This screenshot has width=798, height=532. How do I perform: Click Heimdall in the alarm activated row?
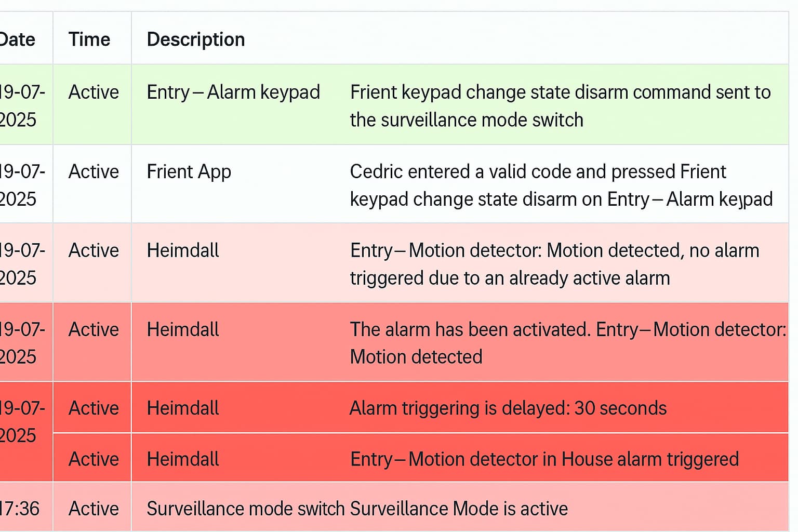(x=183, y=330)
